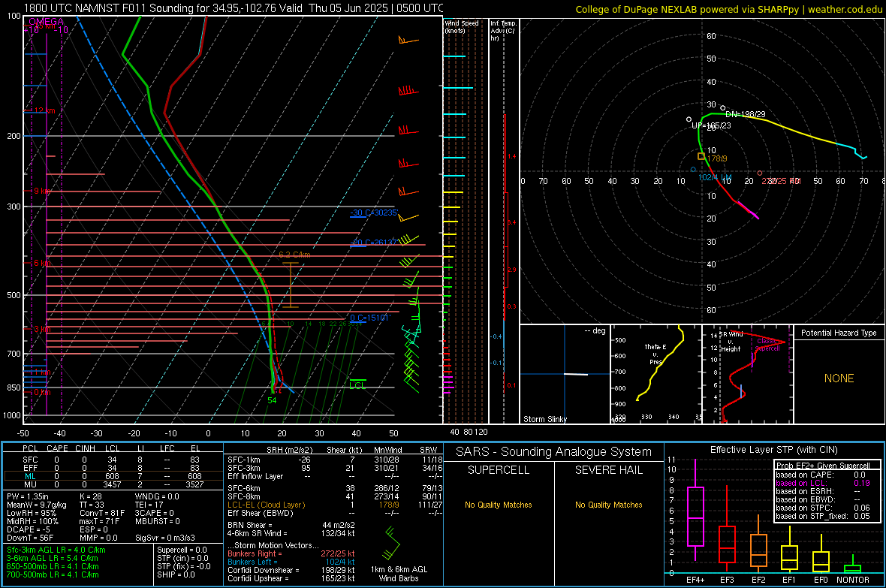Select the Storm Slinky panel label
886x588 pixels.
(x=544, y=419)
